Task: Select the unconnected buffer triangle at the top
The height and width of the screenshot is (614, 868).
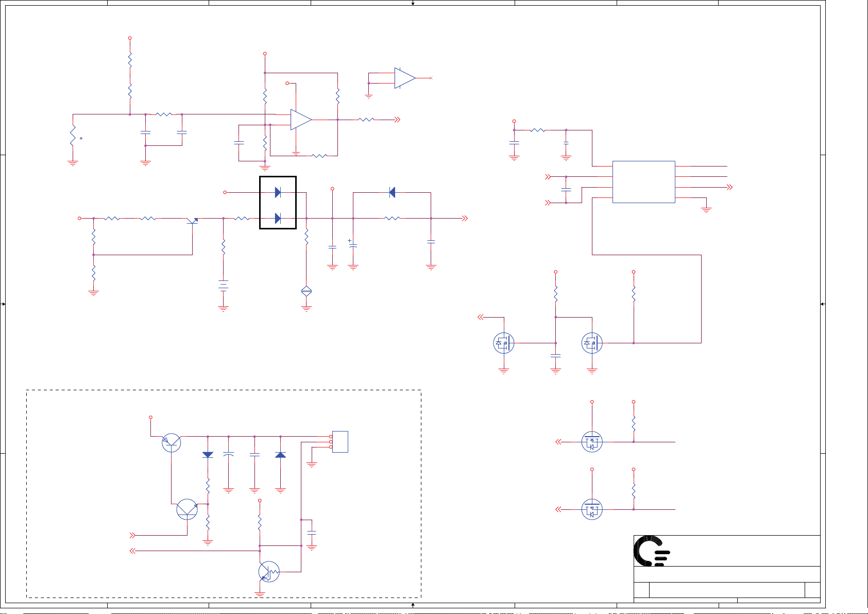Action: pos(405,78)
